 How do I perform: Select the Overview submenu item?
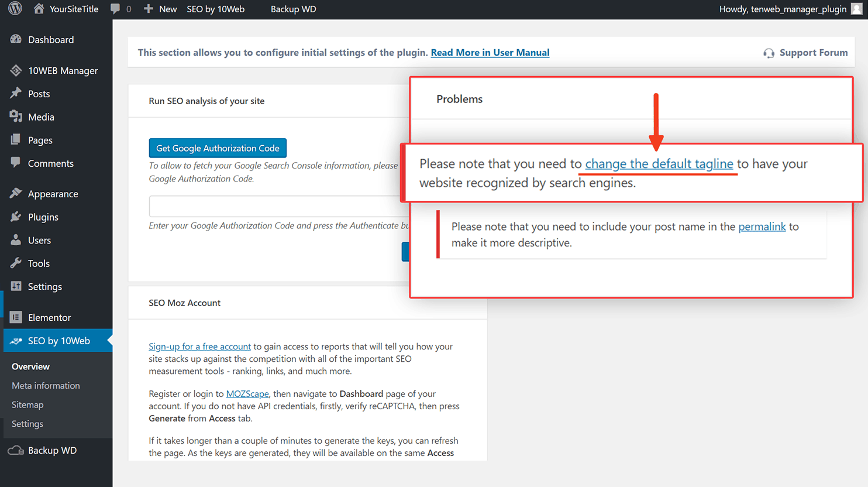click(x=30, y=366)
